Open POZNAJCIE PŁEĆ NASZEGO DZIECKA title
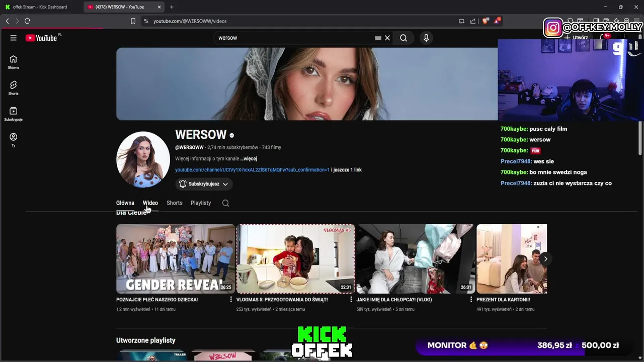 pos(157,300)
